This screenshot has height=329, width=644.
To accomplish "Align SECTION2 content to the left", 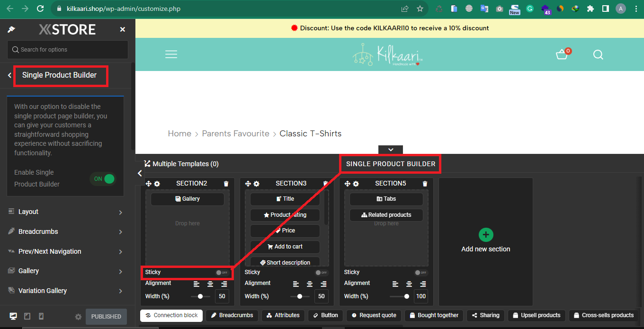I will tap(197, 284).
